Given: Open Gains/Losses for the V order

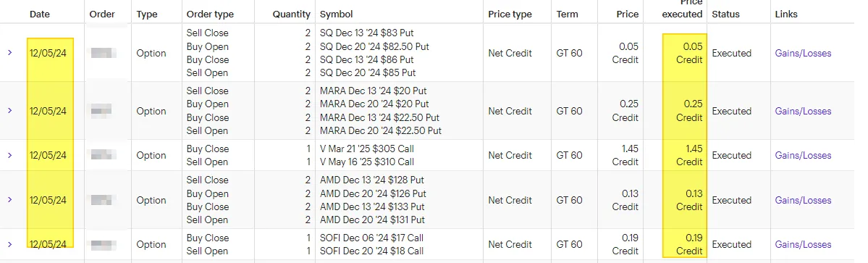Looking at the screenshot, I should tap(803, 156).
